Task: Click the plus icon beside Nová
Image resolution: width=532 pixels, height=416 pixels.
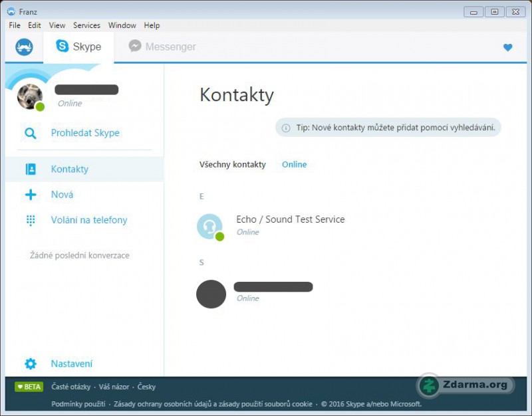Action: [x=31, y=195]
